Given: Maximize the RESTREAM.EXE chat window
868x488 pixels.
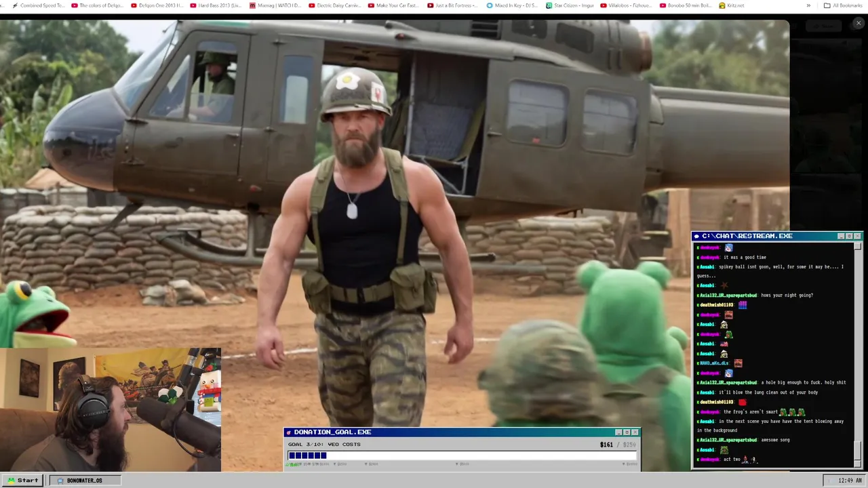Looking at the screenshot, I should (849, 236).
